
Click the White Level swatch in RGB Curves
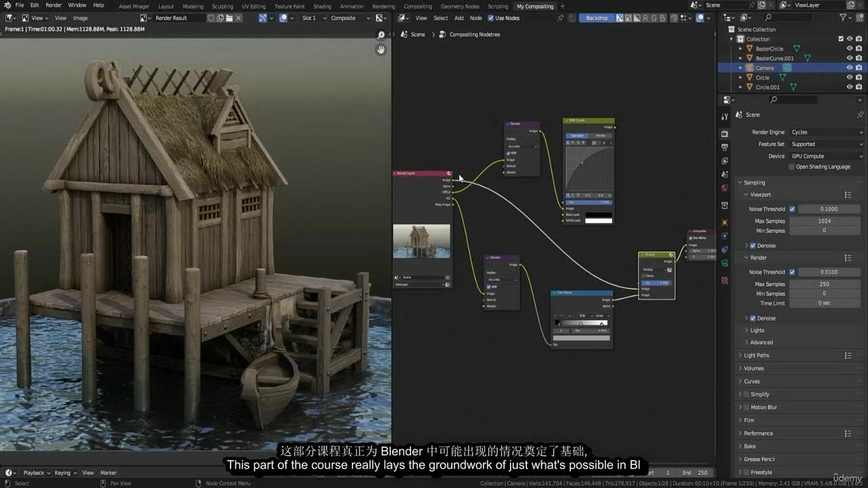point(598,220)
